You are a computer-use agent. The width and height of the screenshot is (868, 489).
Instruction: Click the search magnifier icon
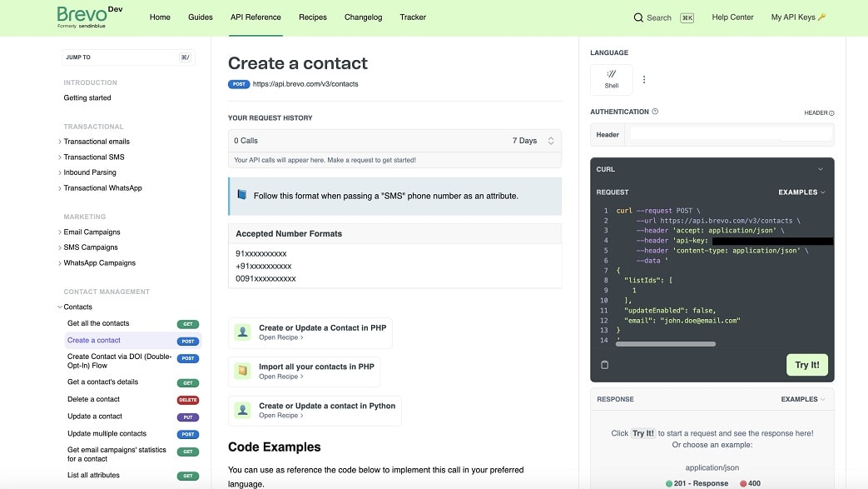(x=638, y=17)
